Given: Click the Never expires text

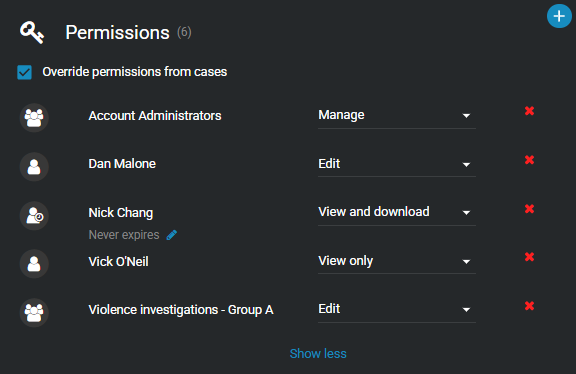Looking at the screenshot, I should [x=124, y=235].
